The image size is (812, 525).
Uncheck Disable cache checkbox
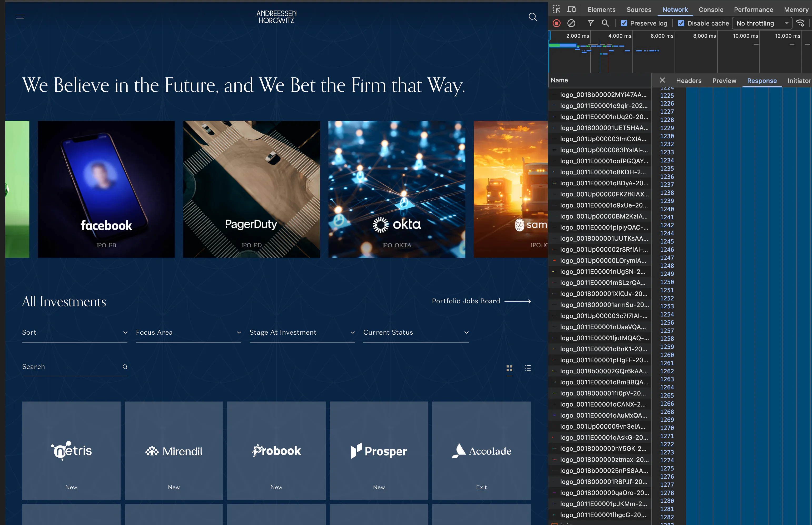[681, 23]
